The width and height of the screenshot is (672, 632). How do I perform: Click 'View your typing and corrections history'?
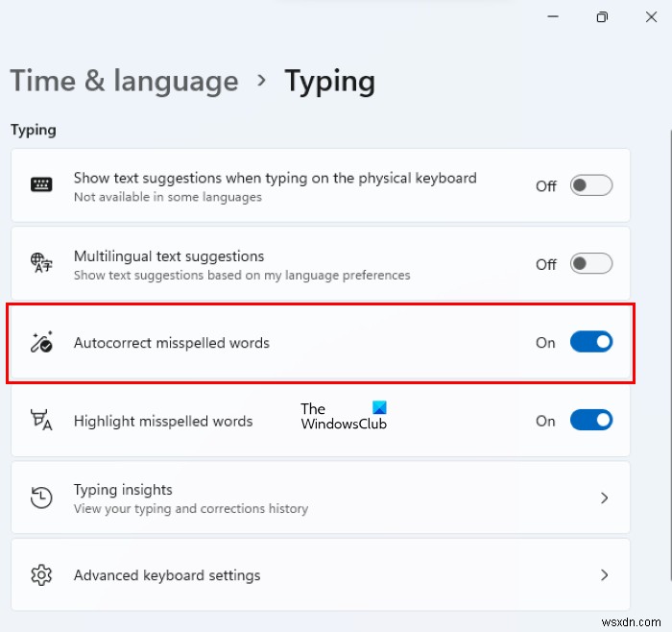tap(191, 508)
